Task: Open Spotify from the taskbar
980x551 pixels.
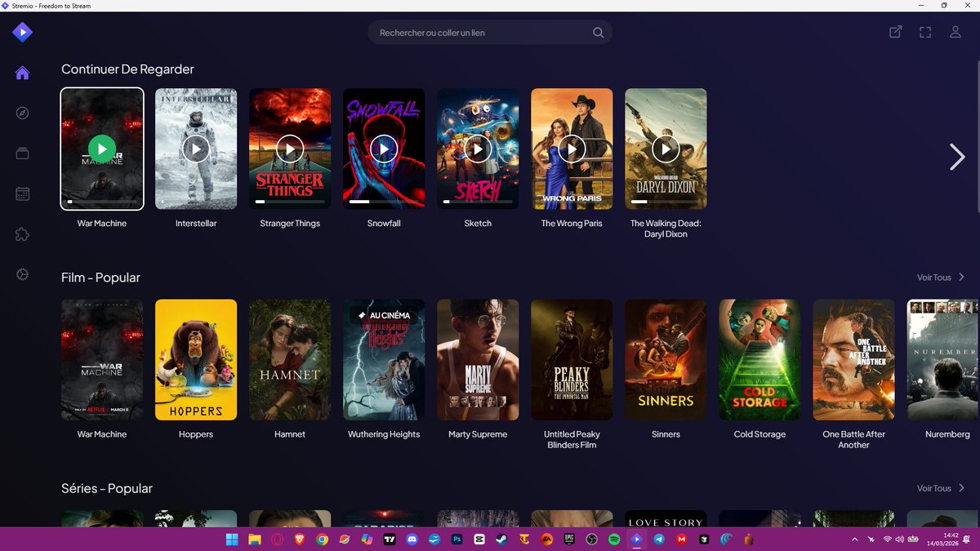Action: (614, 539)
